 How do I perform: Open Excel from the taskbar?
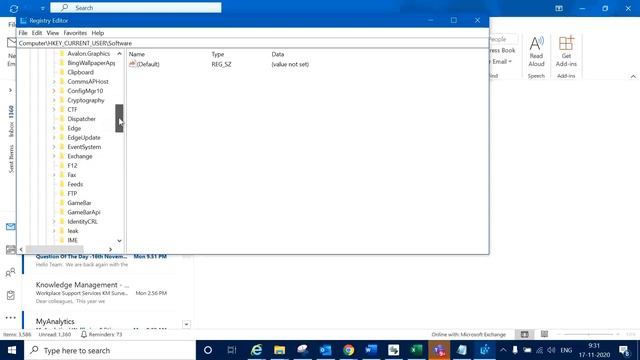(416, 350)
